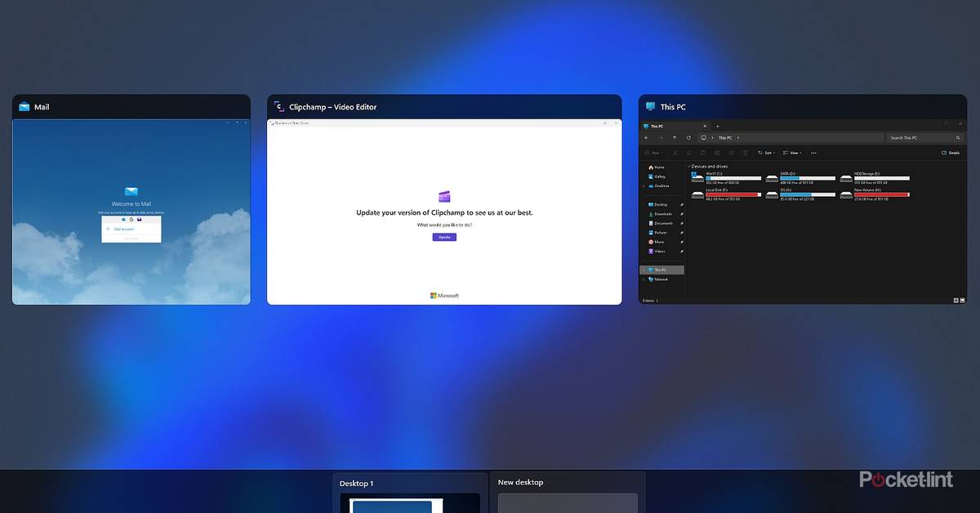Click the purple Update button in Clipchamp
The height and width of the screenshot is (513, 980).
444,237
